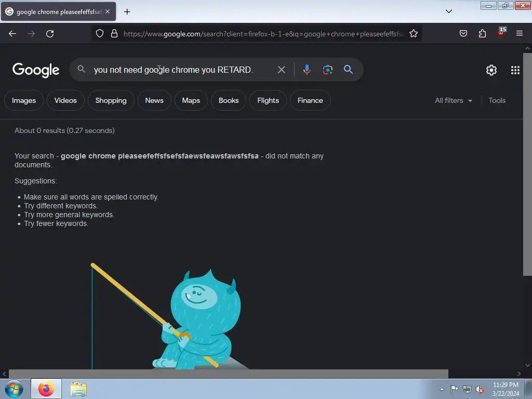This screenshot has width=532, height=399.
Task: Switch to Flights results
Action: (x=268, y=100)
